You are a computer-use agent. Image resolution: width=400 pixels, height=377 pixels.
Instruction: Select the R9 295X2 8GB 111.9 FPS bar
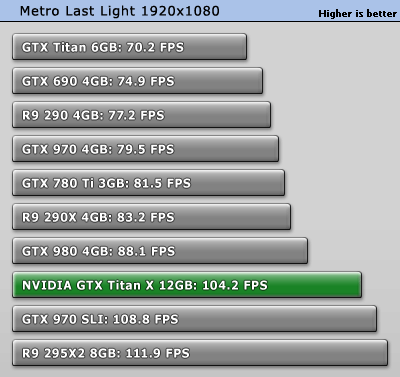[200, 353]
